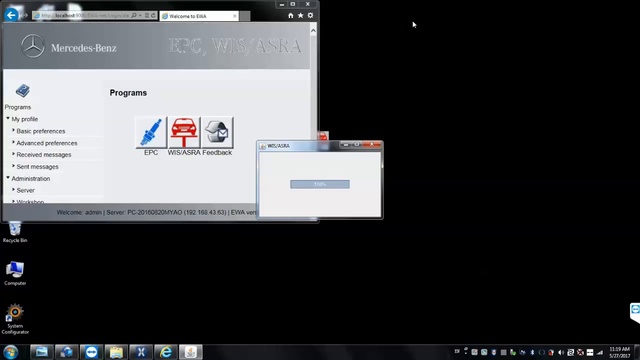Viewport: 640px width, 360px height.
Task: Expand the Sent messages arrow
Action: (x=13, y=166)
